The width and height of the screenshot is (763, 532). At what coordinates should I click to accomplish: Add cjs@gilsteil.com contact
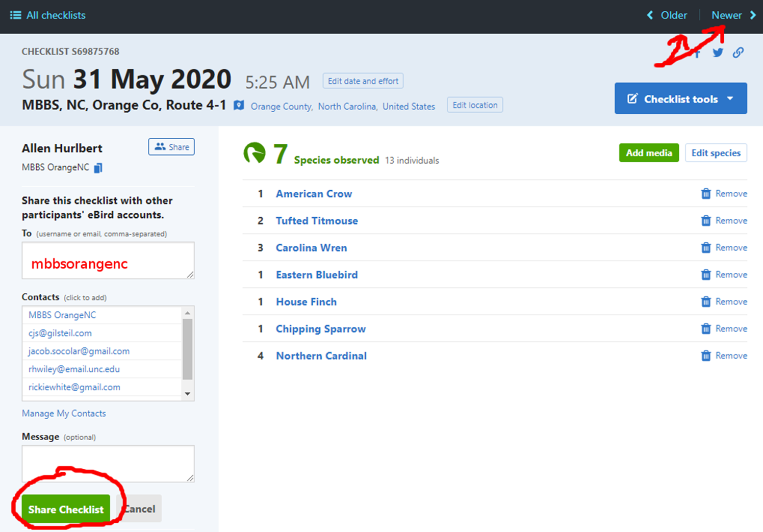[x=60, y=333]
